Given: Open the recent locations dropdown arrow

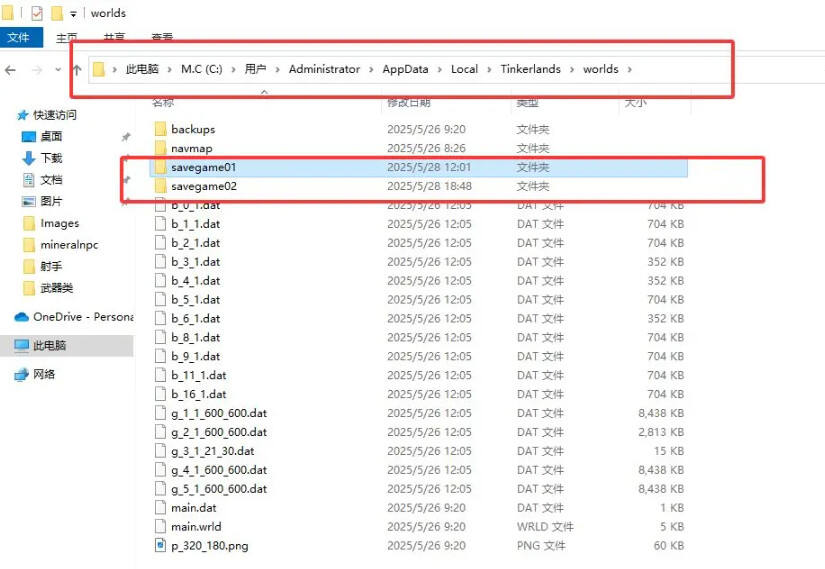Looking at the screenshot, I should (58, 70).
